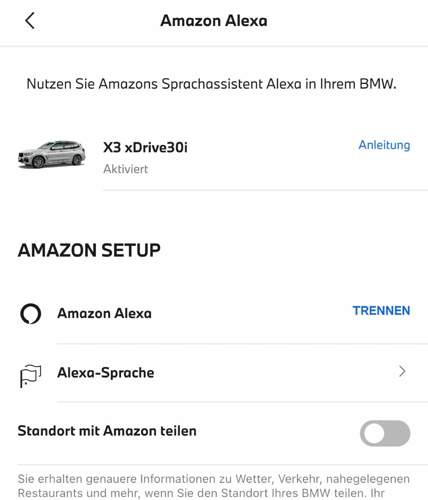The height and width of the screenshot is (500, 428).
Task: Enable Standort mit Amazon teilen switch
Action: [385, 433]
